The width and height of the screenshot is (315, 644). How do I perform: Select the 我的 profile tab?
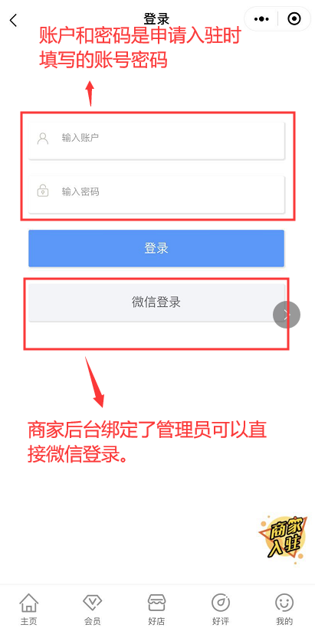tap(284, 609)
